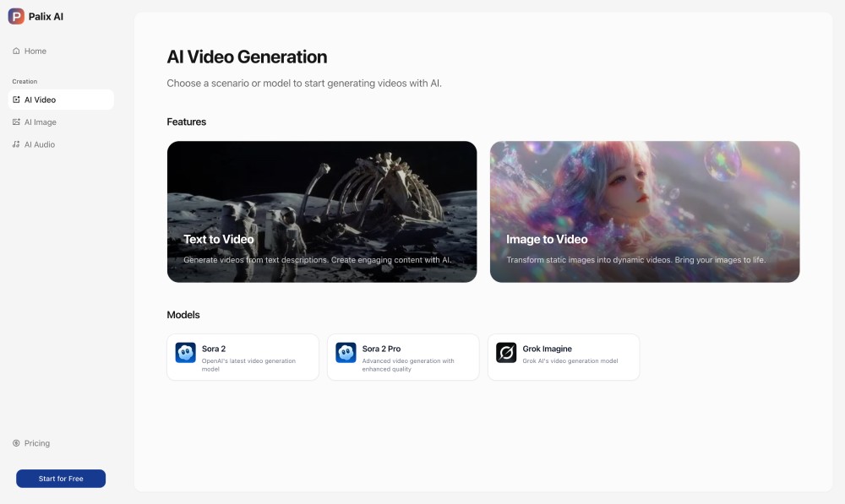
Task: Click the Pricing icon at bottom sidebar
Action: click(x=15, y=442)
